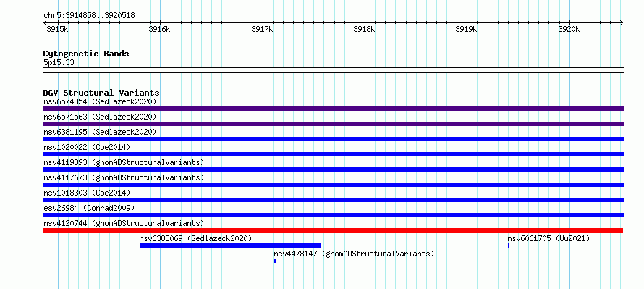Select the blue bar under nsv6381195

(333, 139)
